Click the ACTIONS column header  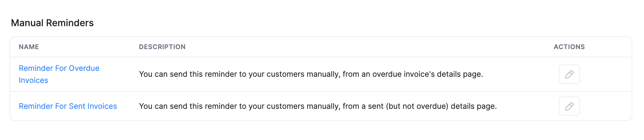(569, 47)
